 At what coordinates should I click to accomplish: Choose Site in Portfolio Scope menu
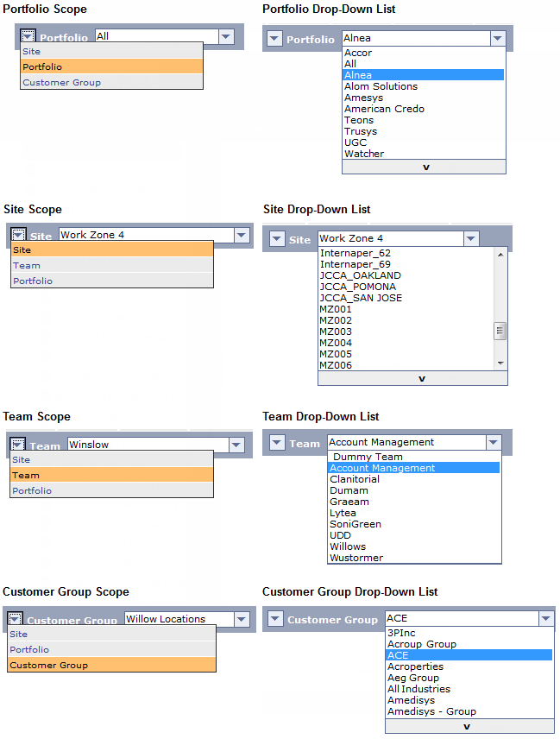pyautogui.click(x=112, y=51)
